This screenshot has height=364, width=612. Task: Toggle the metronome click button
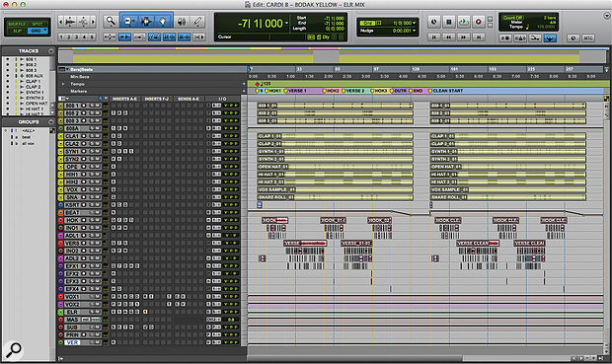click(x=520, y=37)
